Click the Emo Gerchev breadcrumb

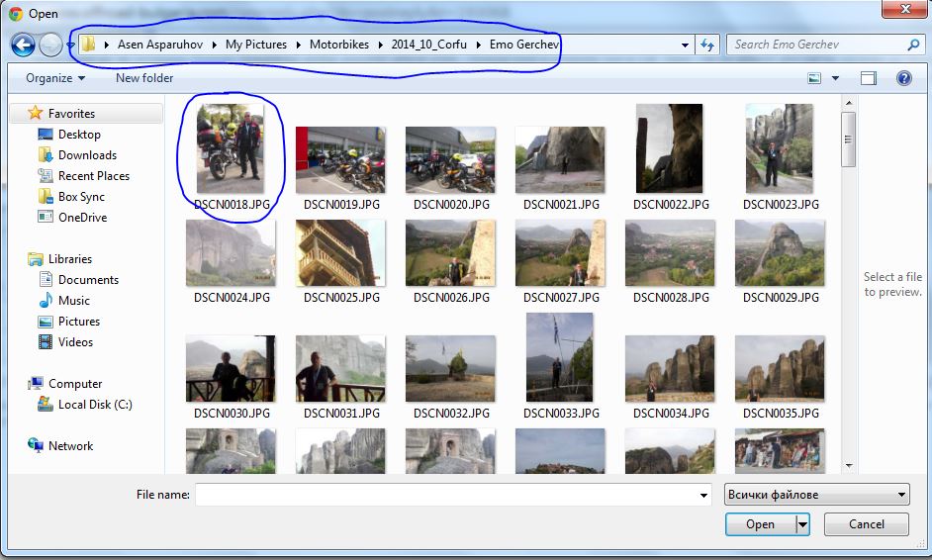523,45
